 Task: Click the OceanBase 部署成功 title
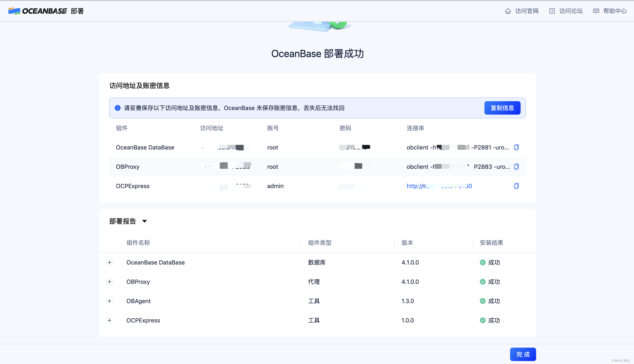click(x=317, y=54)
